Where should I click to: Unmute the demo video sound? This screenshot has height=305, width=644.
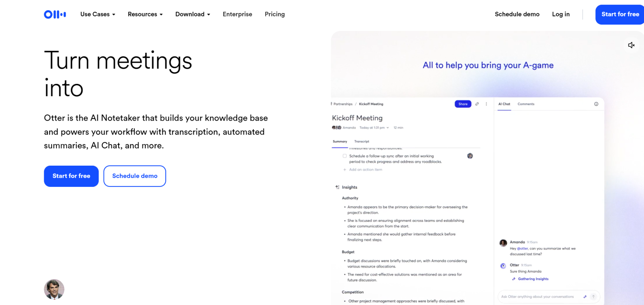[631, 45]
